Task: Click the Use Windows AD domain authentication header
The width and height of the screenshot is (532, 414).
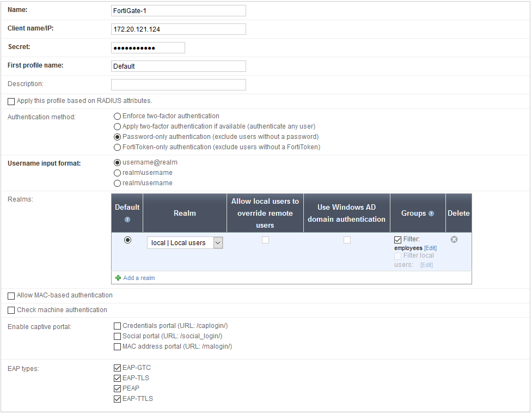Action: 346,213
